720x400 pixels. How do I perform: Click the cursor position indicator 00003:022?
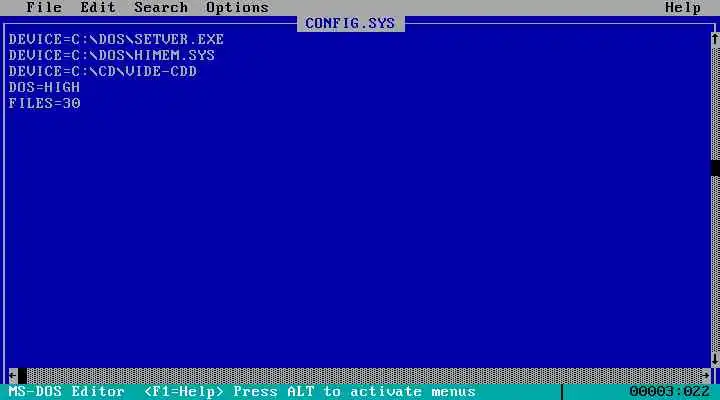coord(669,392)
